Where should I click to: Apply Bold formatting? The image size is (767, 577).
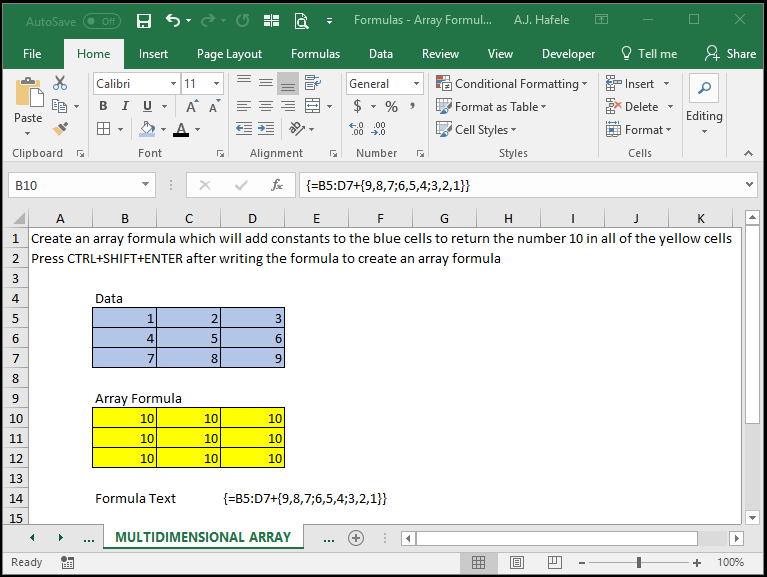point(103,106)
